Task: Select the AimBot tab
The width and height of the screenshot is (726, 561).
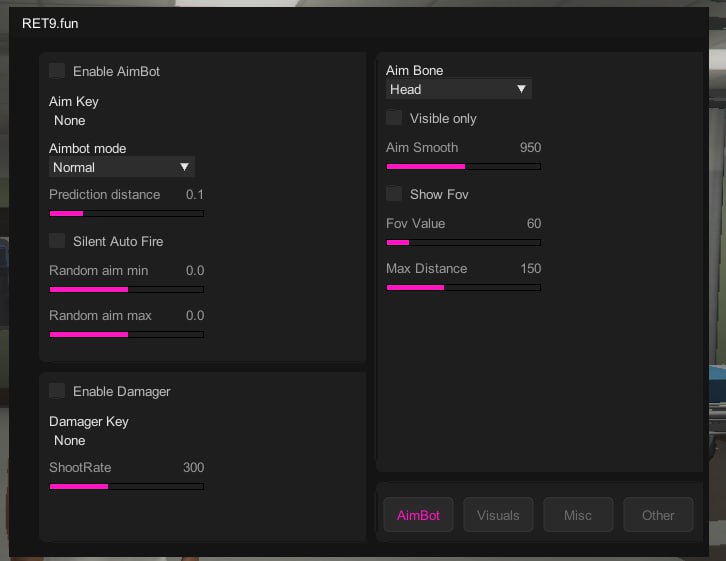Action: tap(418, 515)
